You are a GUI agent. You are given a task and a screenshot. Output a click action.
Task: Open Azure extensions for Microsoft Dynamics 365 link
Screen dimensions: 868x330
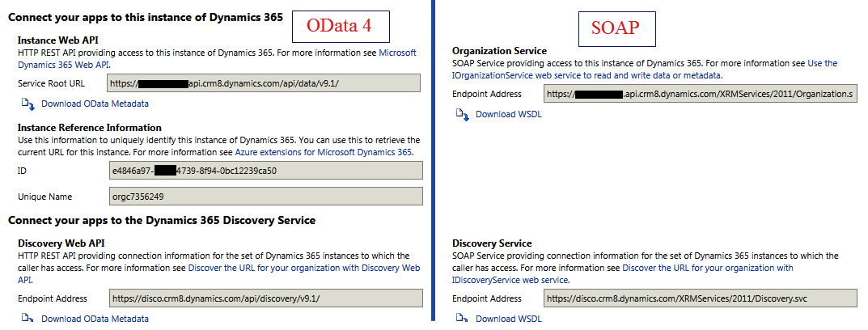[x=324, y=152]
